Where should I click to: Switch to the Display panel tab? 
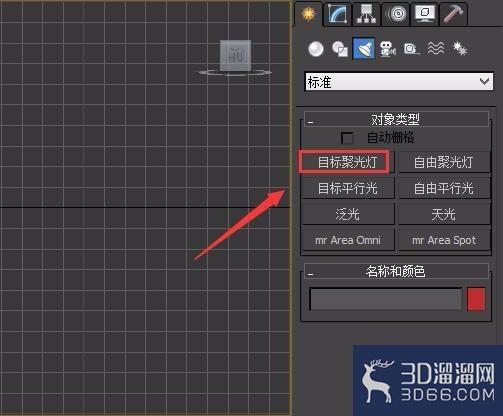pyautogui.click(x=424, y=14)
